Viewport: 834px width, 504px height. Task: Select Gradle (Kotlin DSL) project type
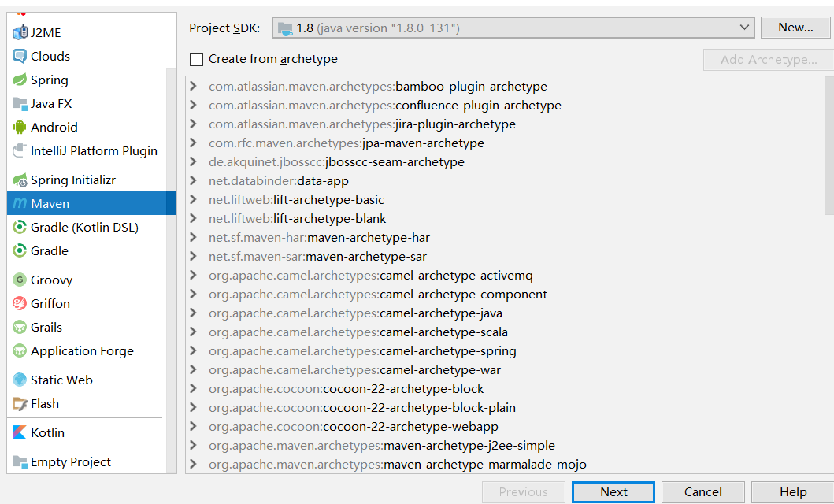pos(86,227)
